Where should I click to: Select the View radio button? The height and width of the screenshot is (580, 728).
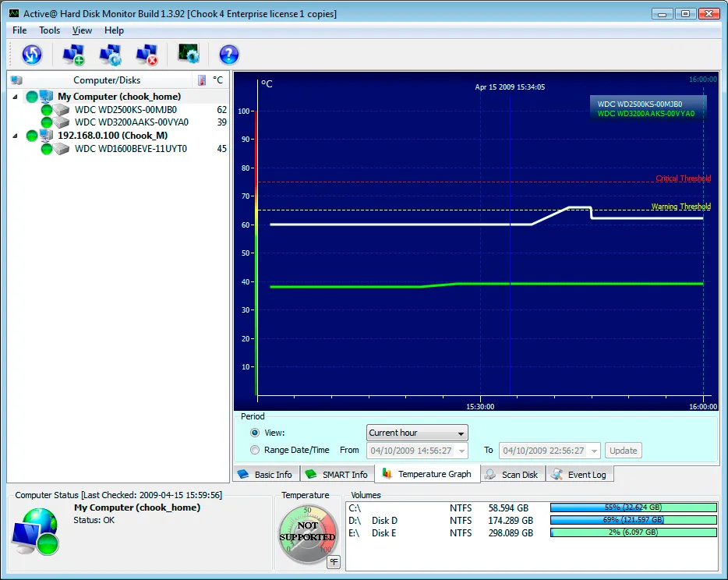point(255,433)
